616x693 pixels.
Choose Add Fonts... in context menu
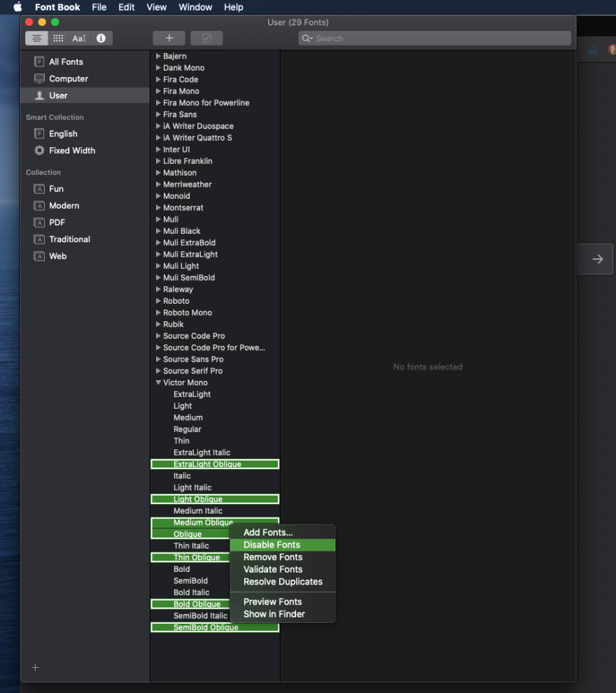coord(282,533)
